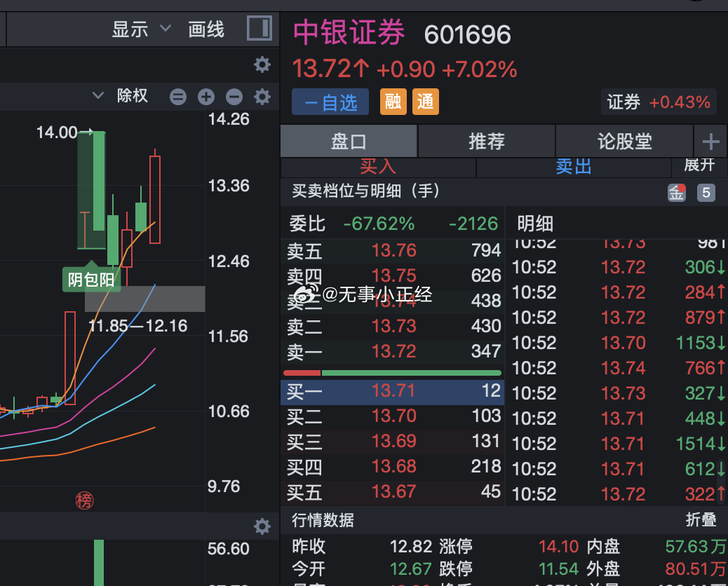Screen dimensions: 728x586
Task: Select the 卖一 13.72 ask row
Action: (392, 352)
